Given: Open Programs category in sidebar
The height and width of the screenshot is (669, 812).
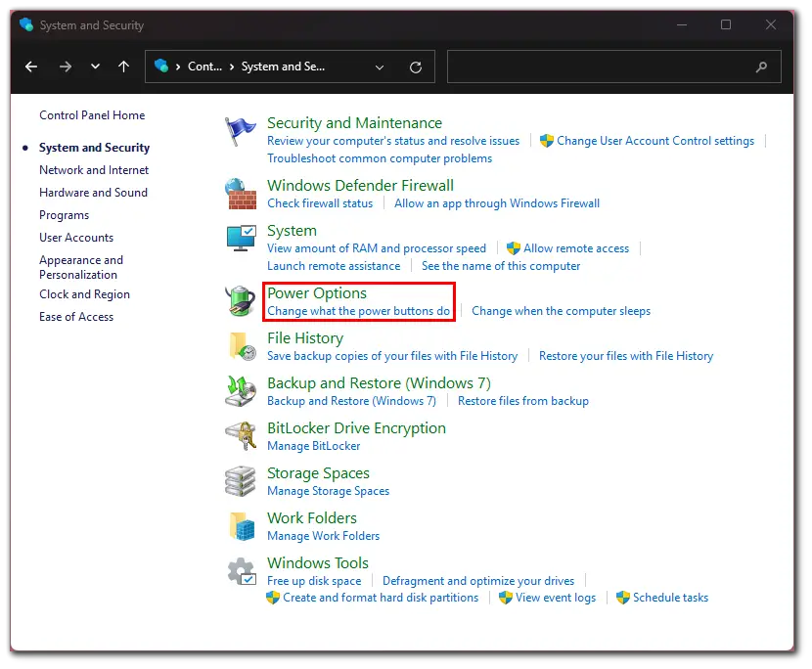Looking at the screenshot, I should (x=65, y=215).
